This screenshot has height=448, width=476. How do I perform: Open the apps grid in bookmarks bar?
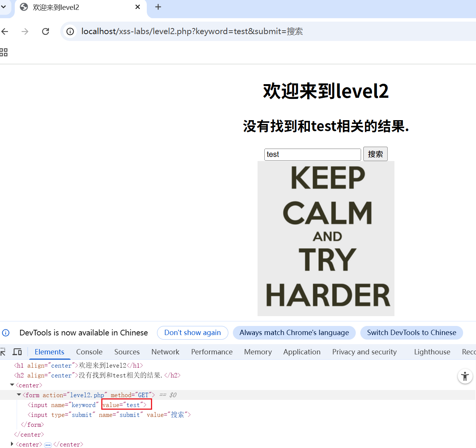[x=4, y=52]
